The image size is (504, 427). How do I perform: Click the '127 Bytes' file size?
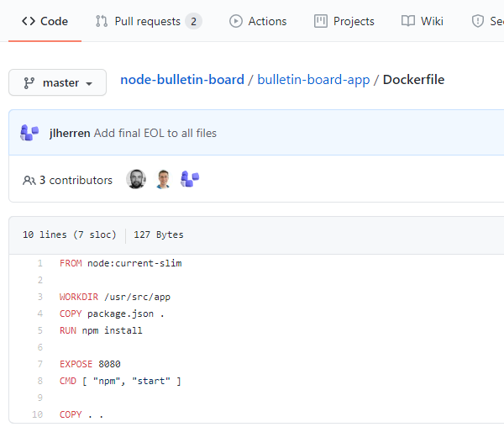pyautogui.click(x=159, y=235)
